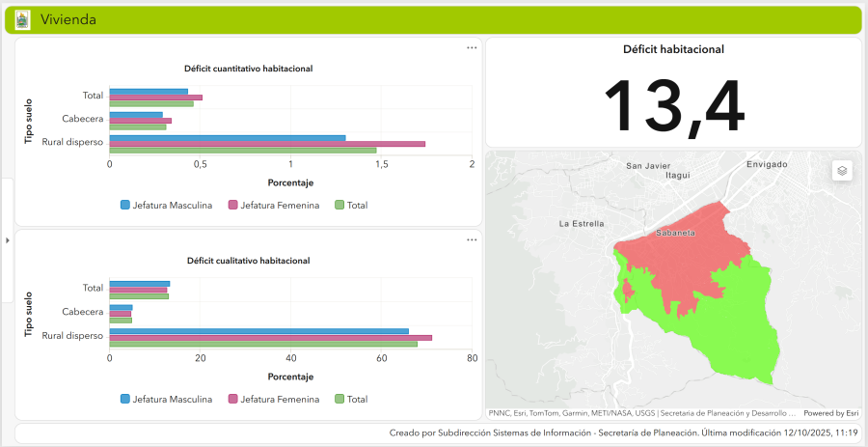Toggle Total series in cuantitativo chart legend
This screenshot has height=447, width=868.
(351, 205)
